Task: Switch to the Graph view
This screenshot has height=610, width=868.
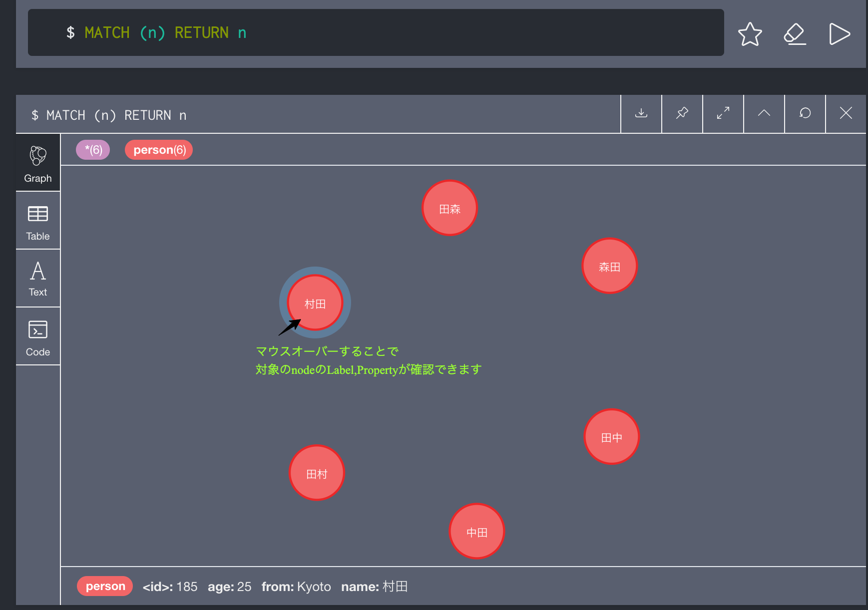Action: pyautogui.click(x=38, y=163)
